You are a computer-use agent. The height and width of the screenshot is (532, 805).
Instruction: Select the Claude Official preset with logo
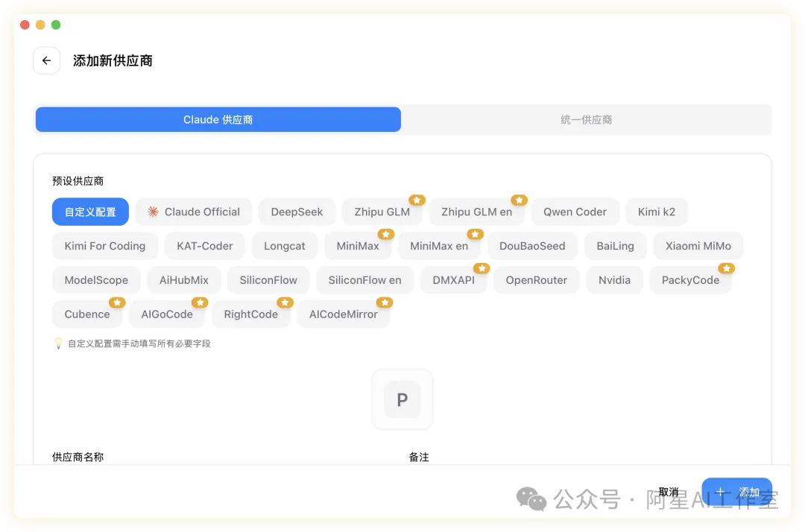pyautogui.click(x=194, y=212)
